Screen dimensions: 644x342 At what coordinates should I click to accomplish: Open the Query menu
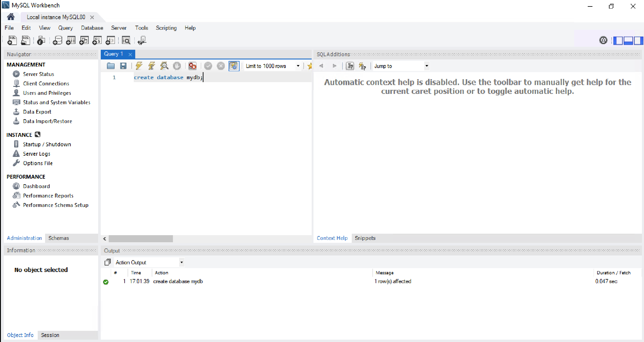point(65,28)
